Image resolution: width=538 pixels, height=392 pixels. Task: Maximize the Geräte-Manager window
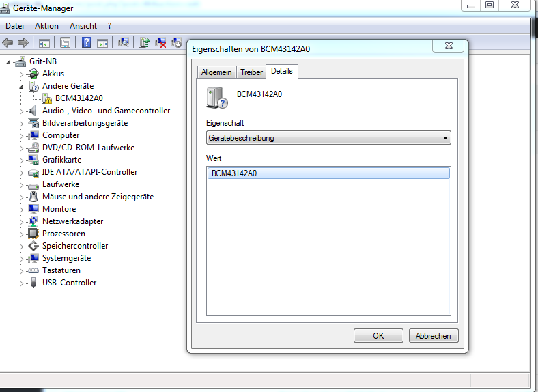click(490, 5)
